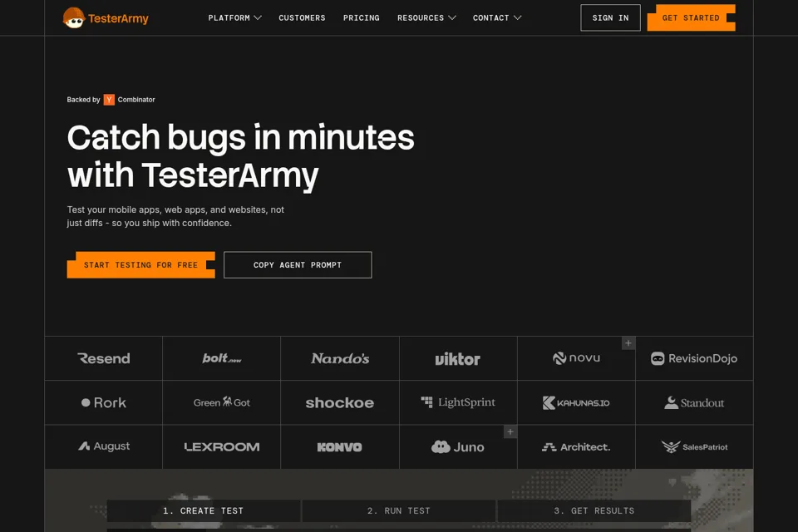798x532 pixels.
Task: Click the plus icon on the Juno card
Action: [x=510, y=431]
